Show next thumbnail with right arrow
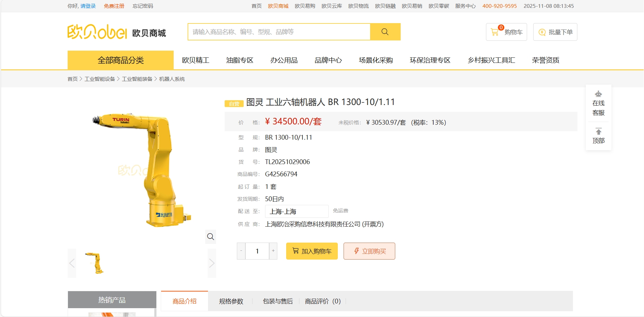Image resolution: width=644 pixels, height=317 pixels. coord(212,263)
